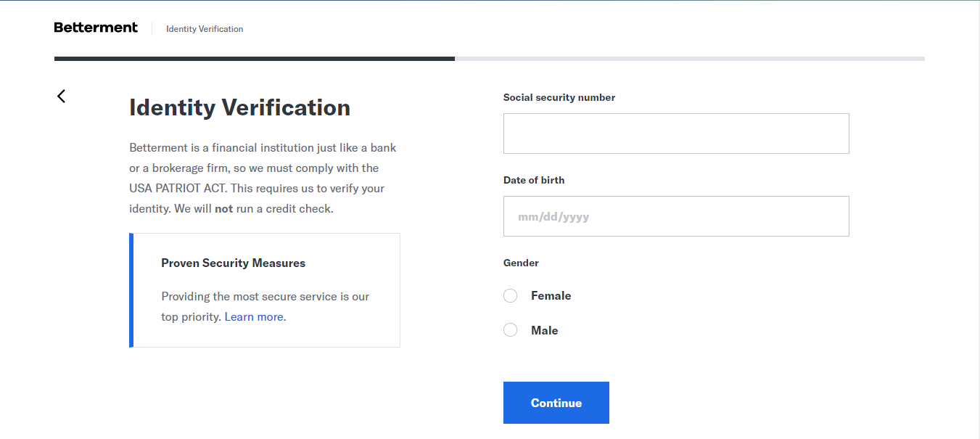The height and width of the screenshot is (439, 980).
Task: Go back using the left chevron arrow
Action: (x=62, y=96)
